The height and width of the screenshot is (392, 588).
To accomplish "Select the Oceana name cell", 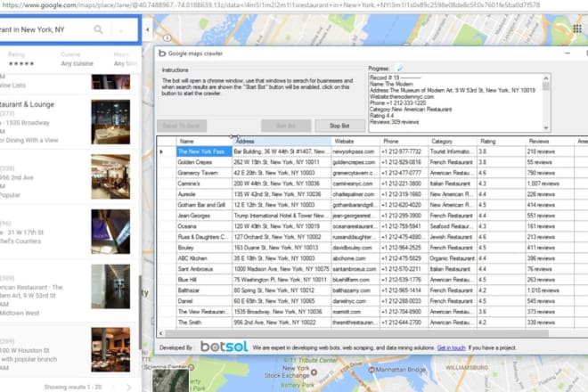I will [x=204, y=226].
